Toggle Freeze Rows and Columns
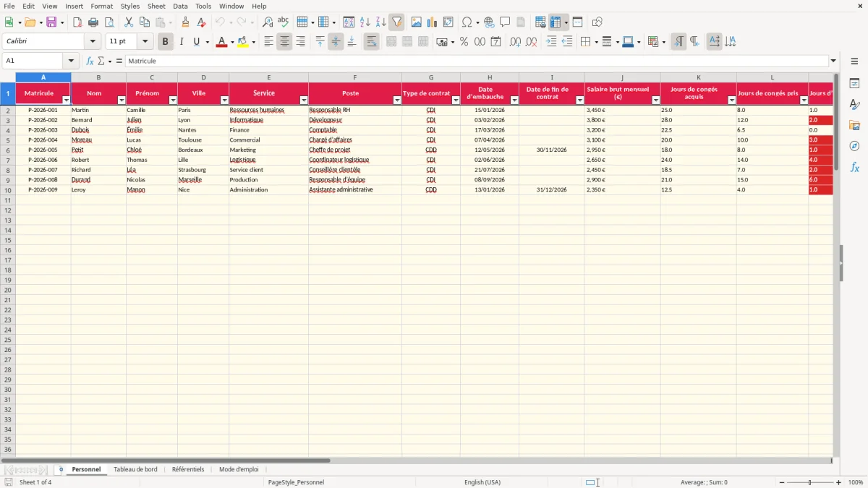The height and width of the screenshot is (488, 868). point(556,22)
